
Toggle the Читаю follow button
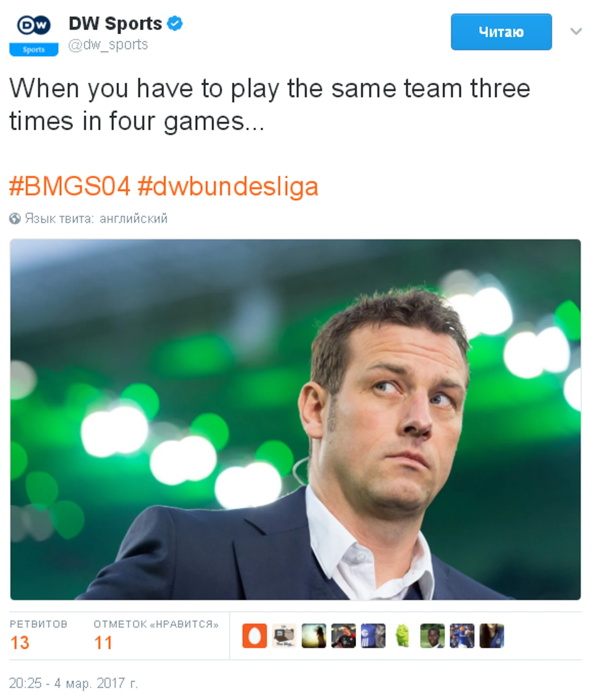tap(501, 32)
